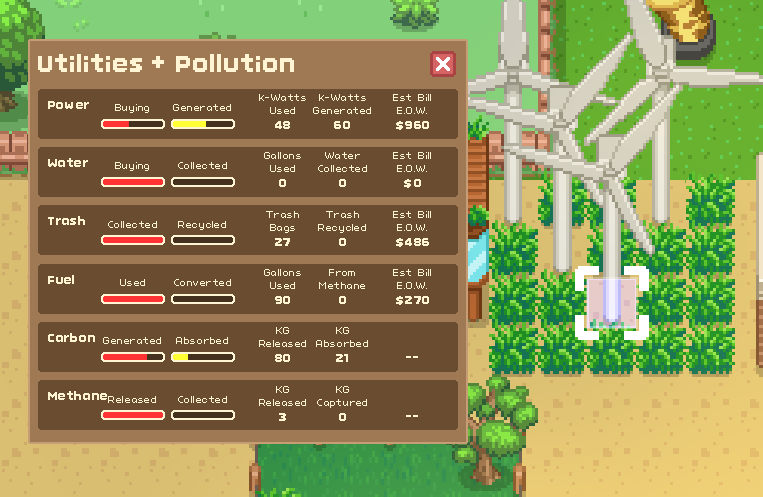Click the Methane Collected empty bar

(x=203, y=415)
